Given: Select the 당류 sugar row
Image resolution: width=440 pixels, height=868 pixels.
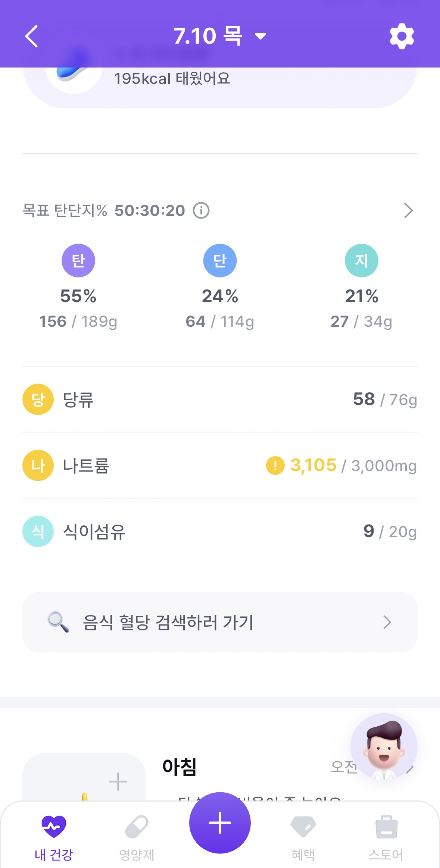Looking at the screenshot, I should tap(220, 399).
